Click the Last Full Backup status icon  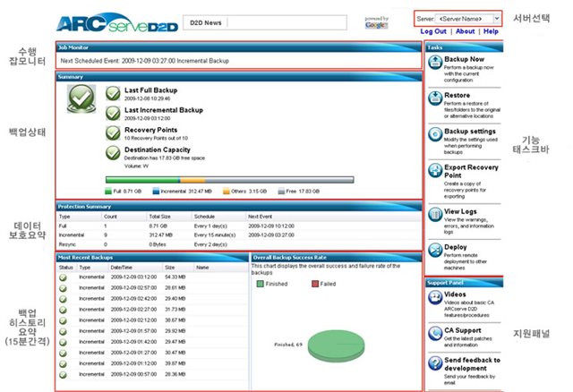point(113,93)
